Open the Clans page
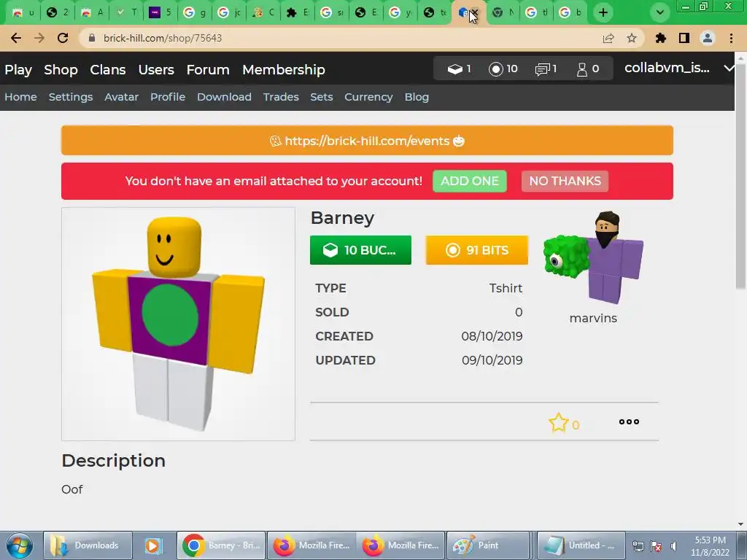Image resolution: width=747 pixels, height=560 pixels. 108,69
